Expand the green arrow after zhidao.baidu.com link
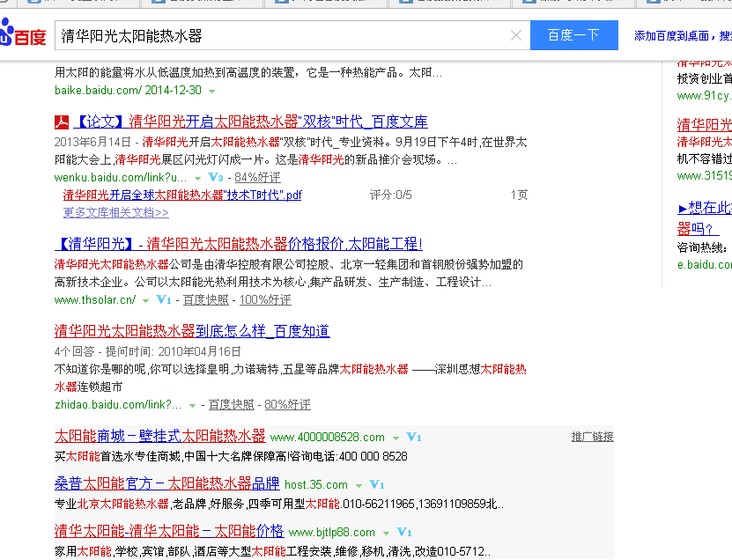The width and height of the screenshot is (732, 560). point(192,406)
